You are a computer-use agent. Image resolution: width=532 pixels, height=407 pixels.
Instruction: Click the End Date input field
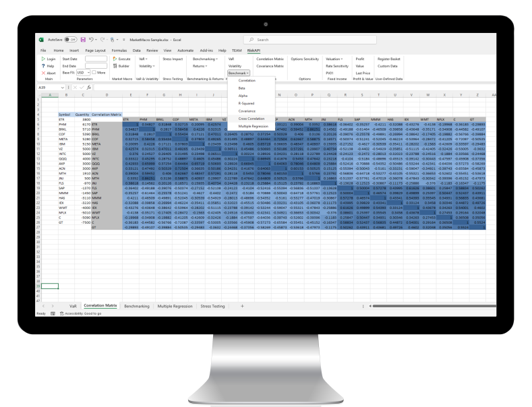pos(96,66)
